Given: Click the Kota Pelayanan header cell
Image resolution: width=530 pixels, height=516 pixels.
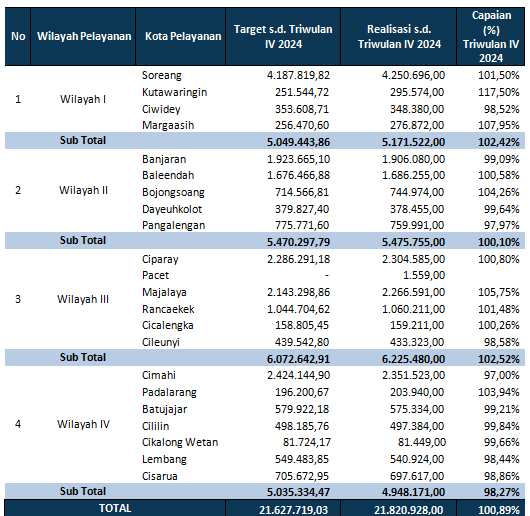Looking at the screenshot, I should pos(183,36).
